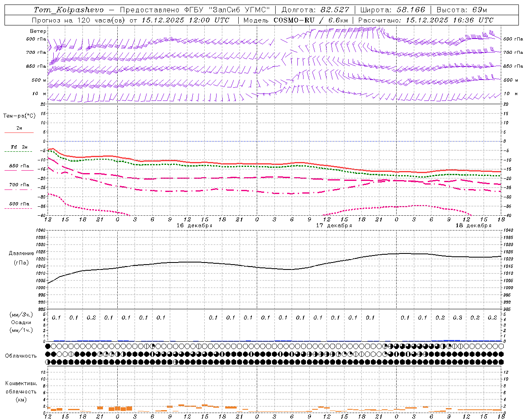Click the "Высота: 69м" elevation text
Viewport: 525px width, 420px height.
(x=461, y=10)
